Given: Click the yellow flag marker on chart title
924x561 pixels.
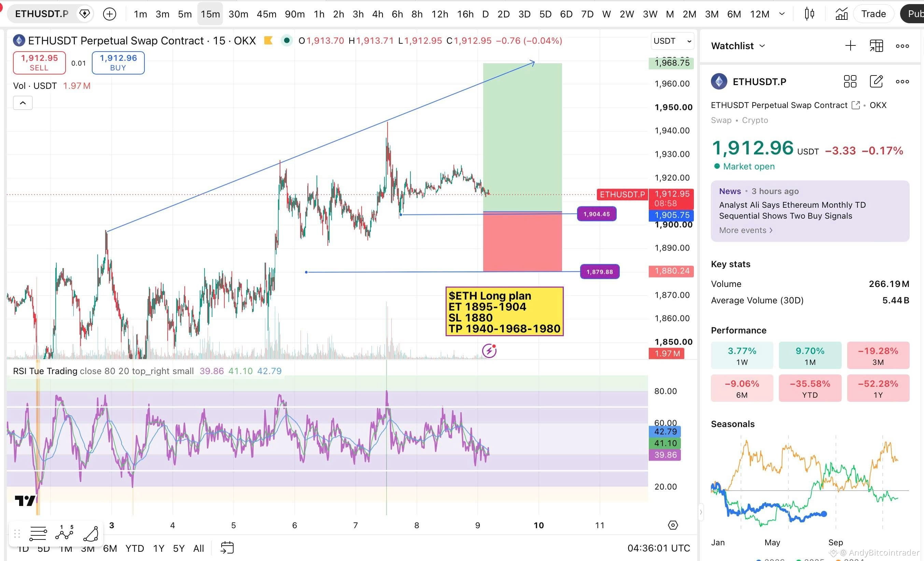Looking at the screenshot, I should click(268, 41).
